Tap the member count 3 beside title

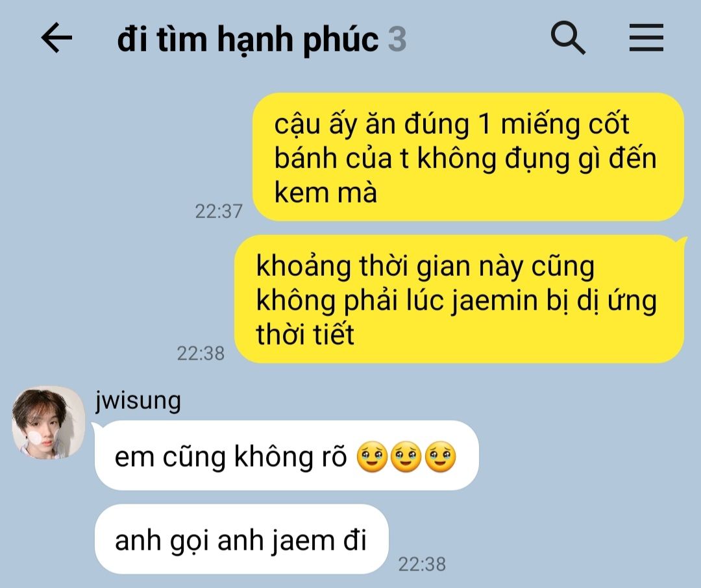pyautogui.click(x=397, y=40)
